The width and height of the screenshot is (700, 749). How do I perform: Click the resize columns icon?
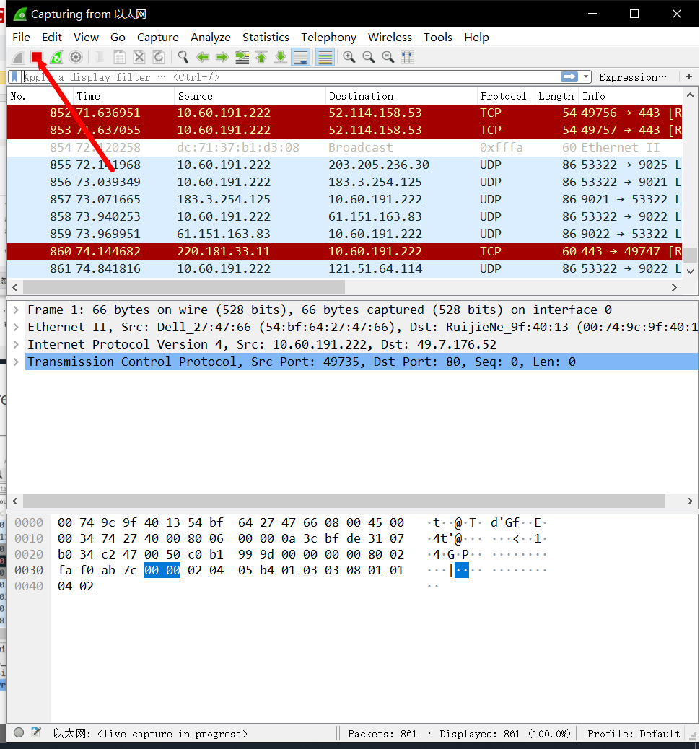(408, 57)
